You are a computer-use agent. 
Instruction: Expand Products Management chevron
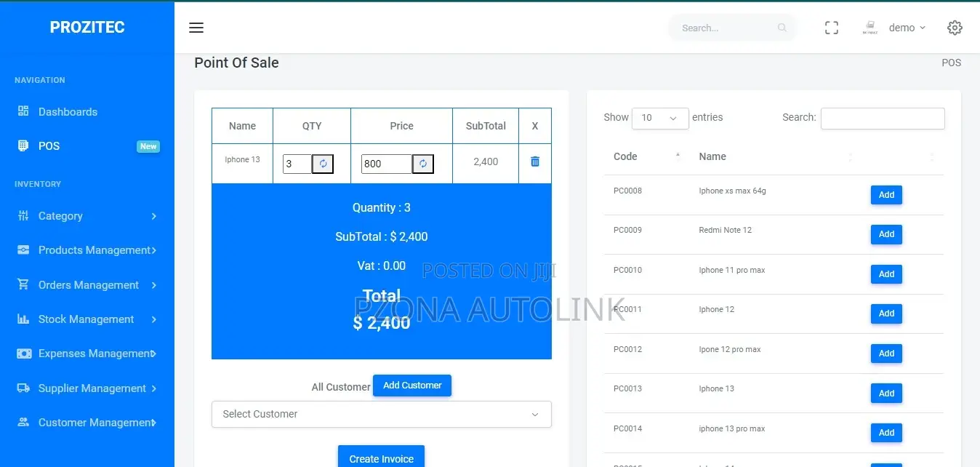pyautogui.click(x=153, y=250)
